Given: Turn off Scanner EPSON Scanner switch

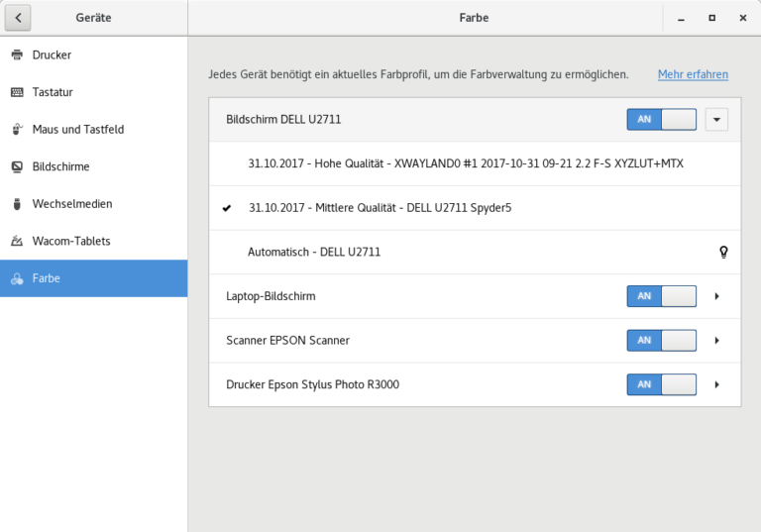Looking at the screenshot, I should point(661,341).
